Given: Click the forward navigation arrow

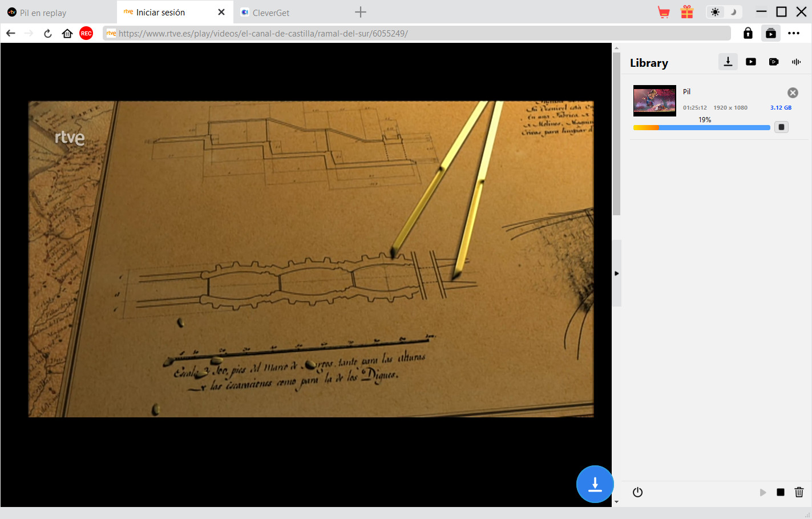Looking at the screenshot, I should [29, 33].
